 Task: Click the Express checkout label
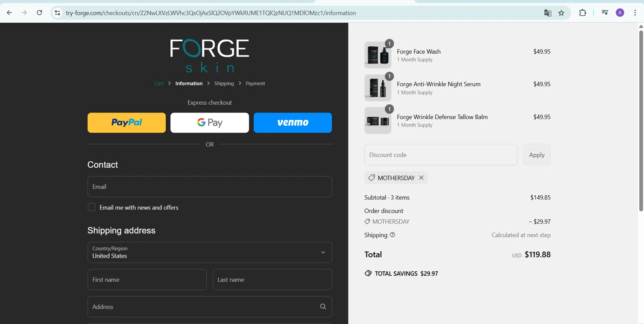[210, 103]
